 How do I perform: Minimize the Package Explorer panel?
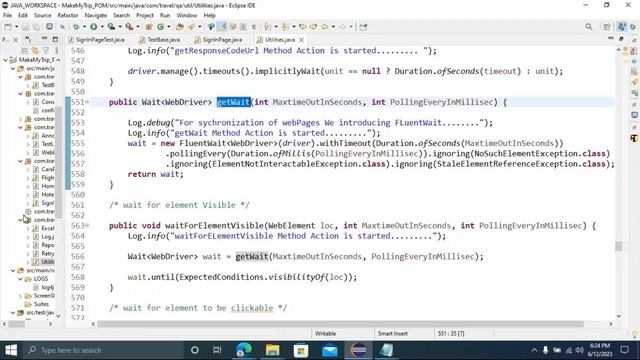pyautogui.click(x=44, y=39)
